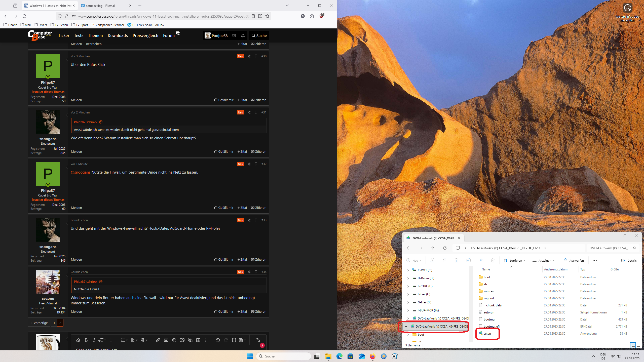The image size is (644, 362).
Task: Expand the C-W11 (C:) tree node
Action: coord(408,270)
